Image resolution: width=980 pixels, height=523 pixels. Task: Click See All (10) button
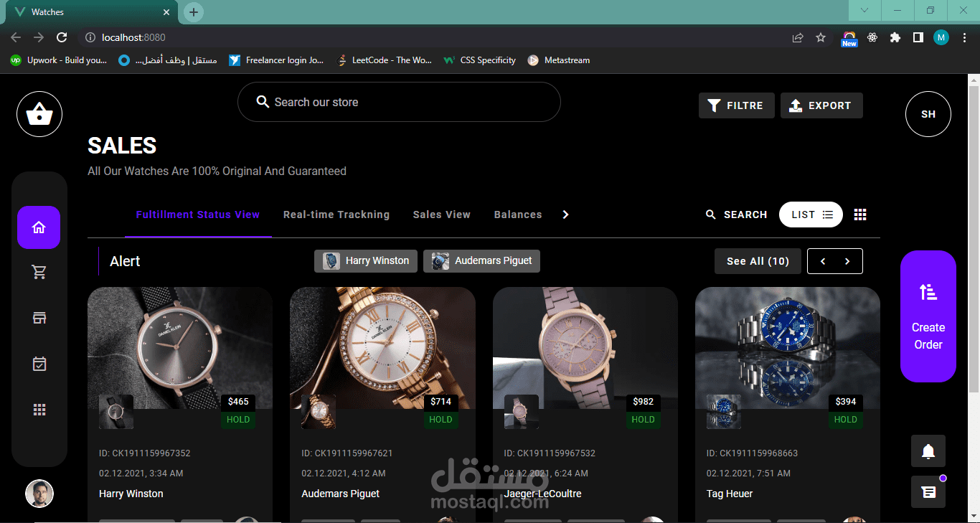[758, 261]
